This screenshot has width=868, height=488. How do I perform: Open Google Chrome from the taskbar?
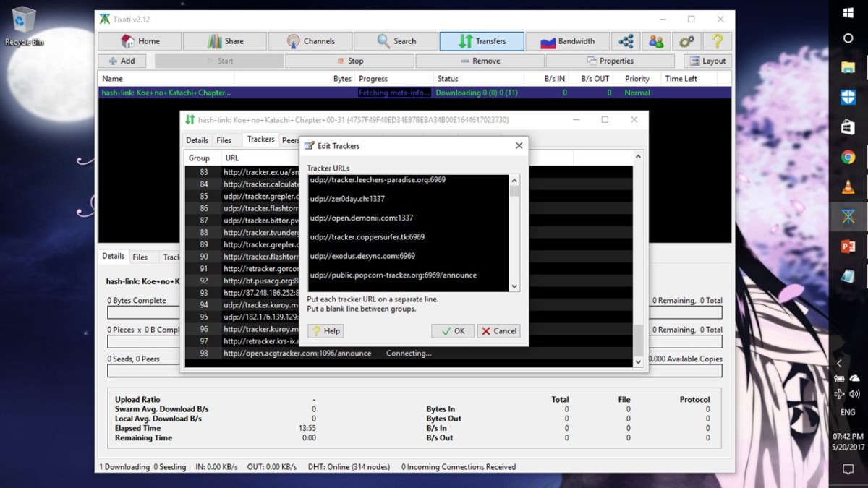pyautogui.click(x=848, y=157)
